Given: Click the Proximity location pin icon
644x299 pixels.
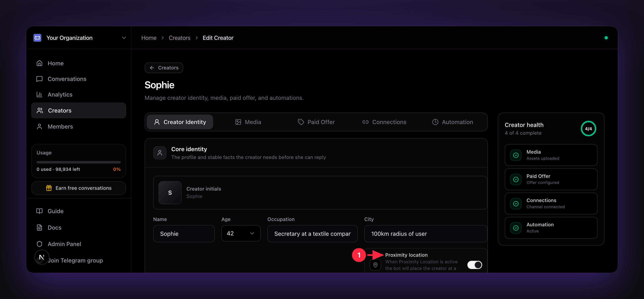Looking at the screenshot, I should point(375,265).
